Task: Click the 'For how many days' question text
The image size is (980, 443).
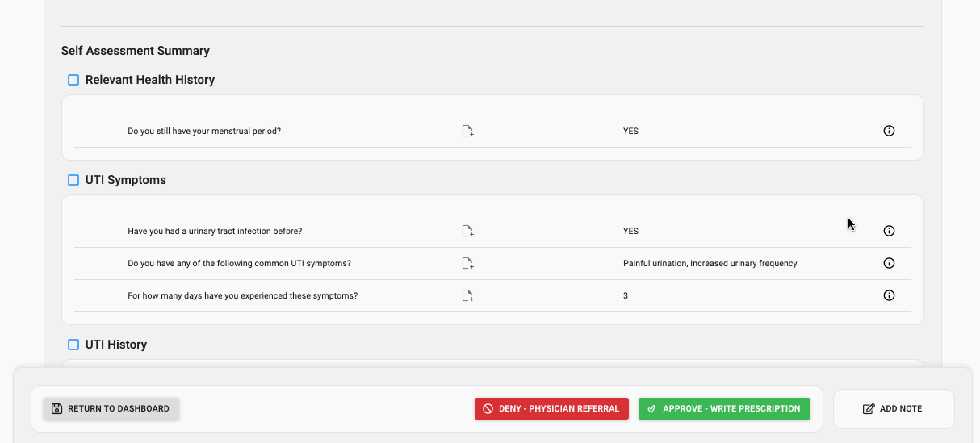Action: 242,295
